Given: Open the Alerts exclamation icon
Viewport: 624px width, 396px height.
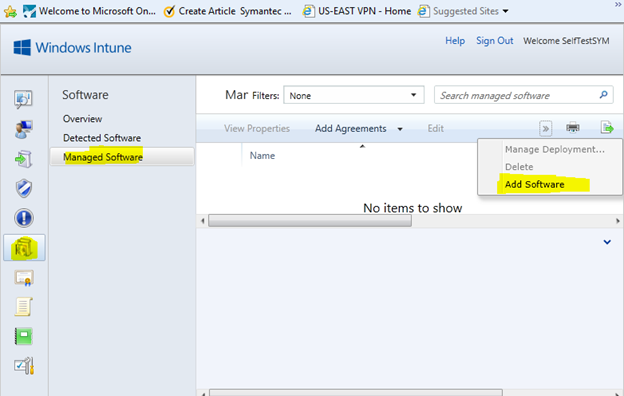Looking at the screenshot, I should tap(23, 218).
